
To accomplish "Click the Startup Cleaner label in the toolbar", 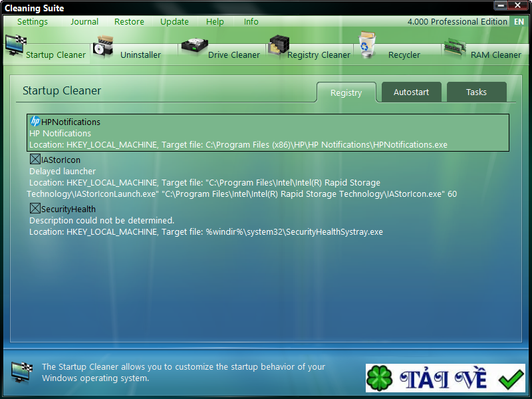I will [56, 55].
